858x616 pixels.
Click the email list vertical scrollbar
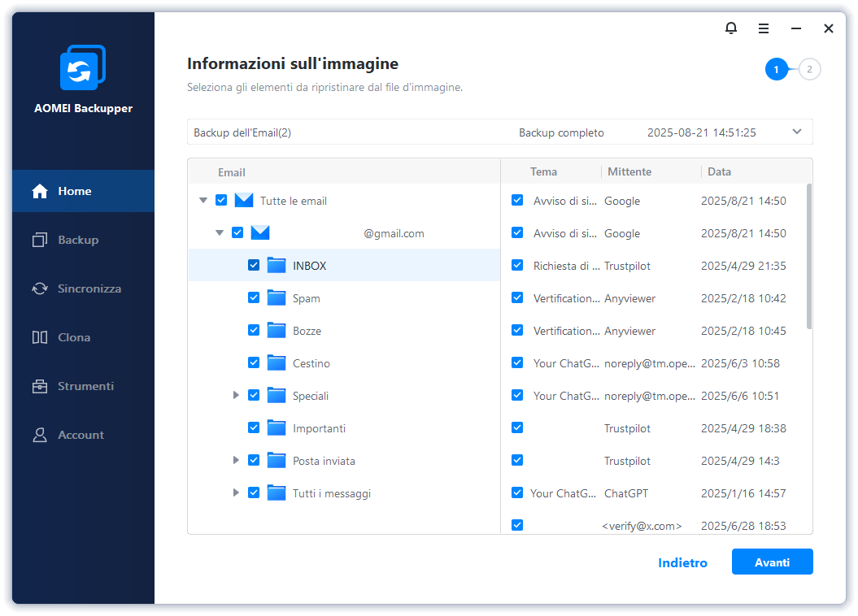[x=808, y=256]
